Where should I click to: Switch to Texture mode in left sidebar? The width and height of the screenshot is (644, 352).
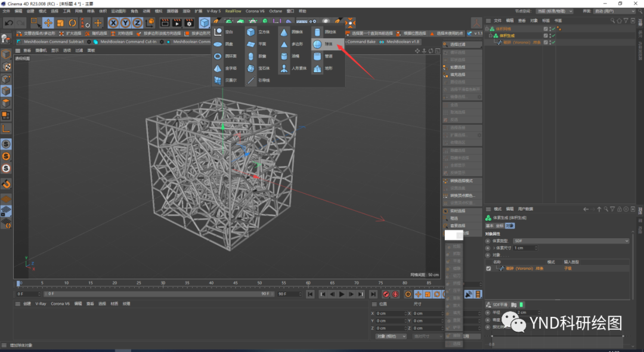pos(6,67)
